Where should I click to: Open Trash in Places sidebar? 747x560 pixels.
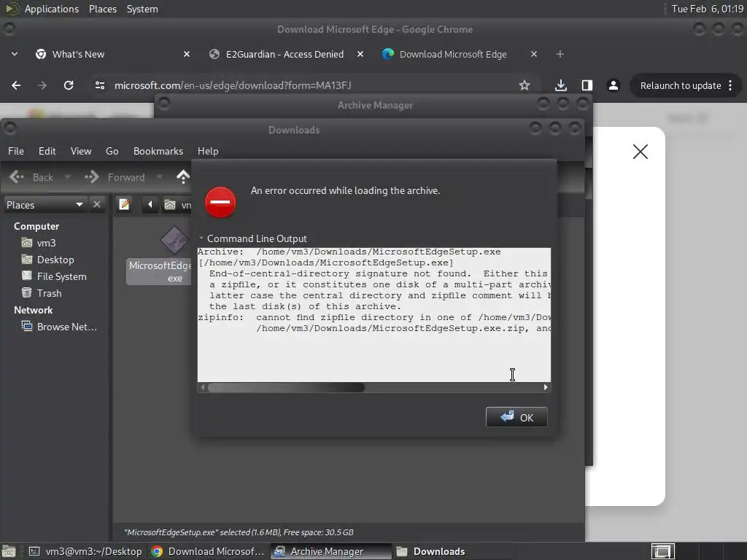(49, 293)
